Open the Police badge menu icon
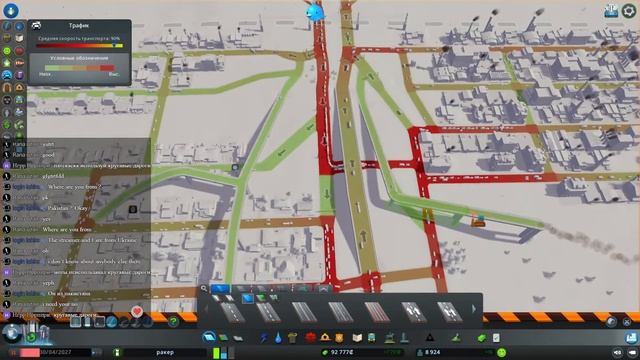This screenshot has height=360, width=640. click(x=339, y=338)
